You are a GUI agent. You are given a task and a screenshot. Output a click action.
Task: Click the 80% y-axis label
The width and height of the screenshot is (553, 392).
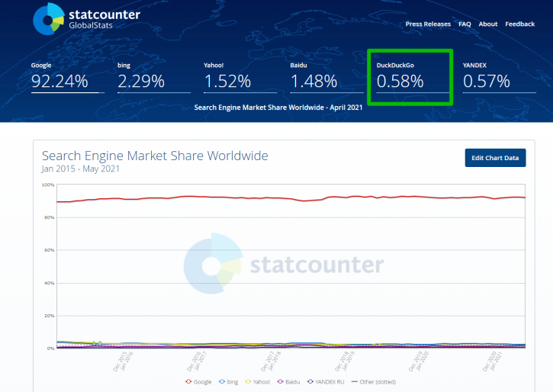pos(49,217)
